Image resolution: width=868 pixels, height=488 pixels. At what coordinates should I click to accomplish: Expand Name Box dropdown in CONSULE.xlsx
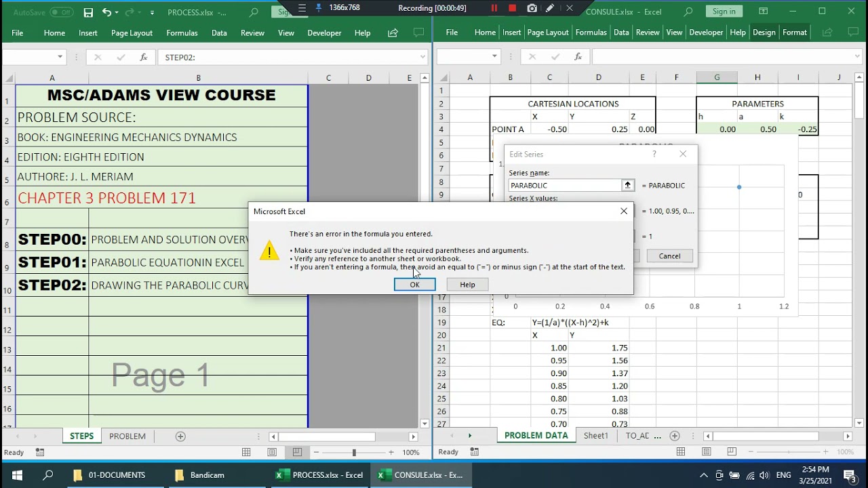coord(494,57)
